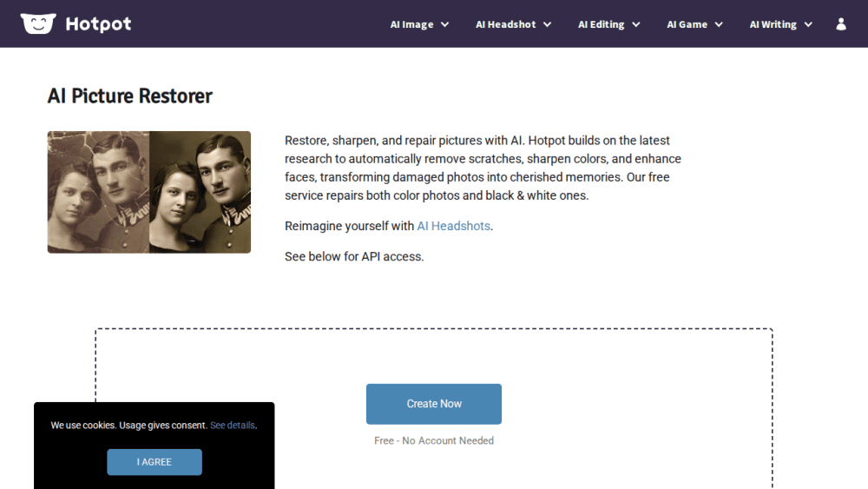Open the AI Game menu
The height and width of the screenshot is (489, 868).
point(687,24)
